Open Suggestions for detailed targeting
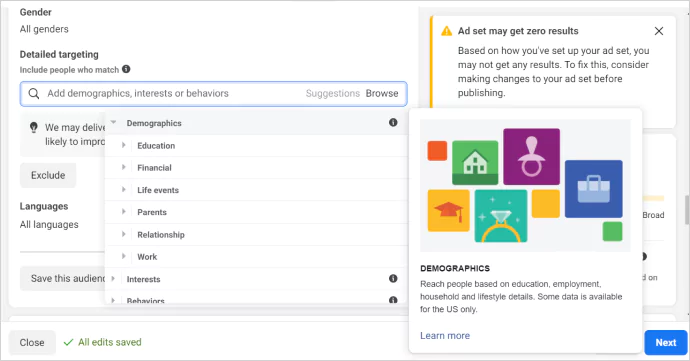The image size is (690, 361). click(x=333, y=93)
